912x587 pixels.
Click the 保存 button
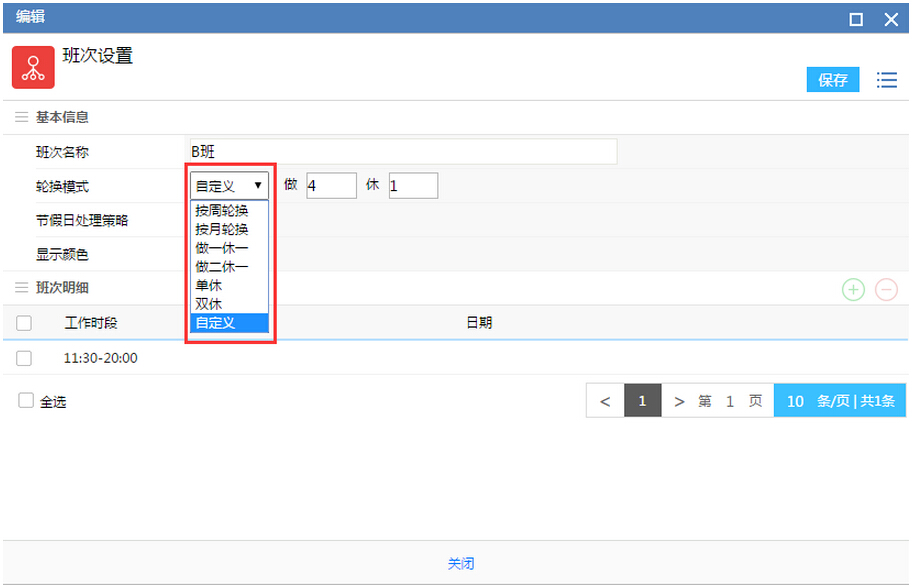coord(832,80)
